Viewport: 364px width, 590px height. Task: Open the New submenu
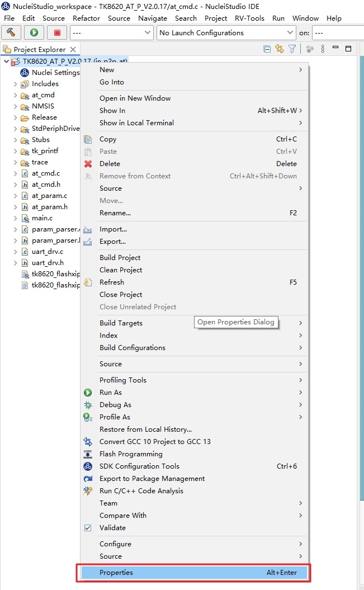click(x=195, y=69)
